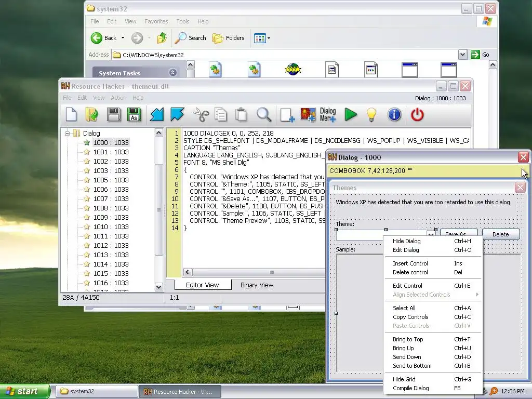Choose Copy Controls from context menu
The image size is (532, 399).
433,317
